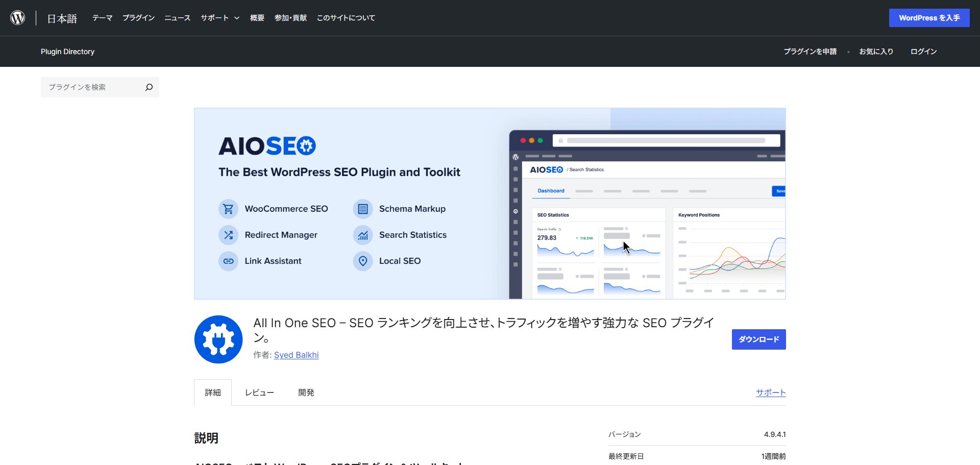The image size is (980, 465).
Task: Click the ダウンロード button
Action: (x=758, y=339)
